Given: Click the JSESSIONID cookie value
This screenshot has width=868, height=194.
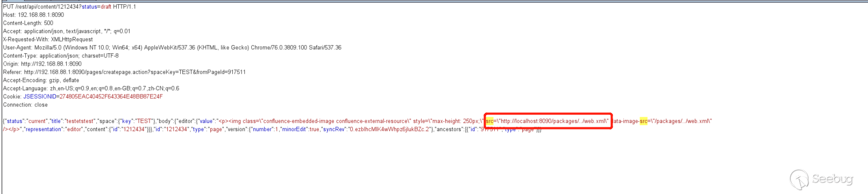Looking at the screenshot, I should coord(111,97).
